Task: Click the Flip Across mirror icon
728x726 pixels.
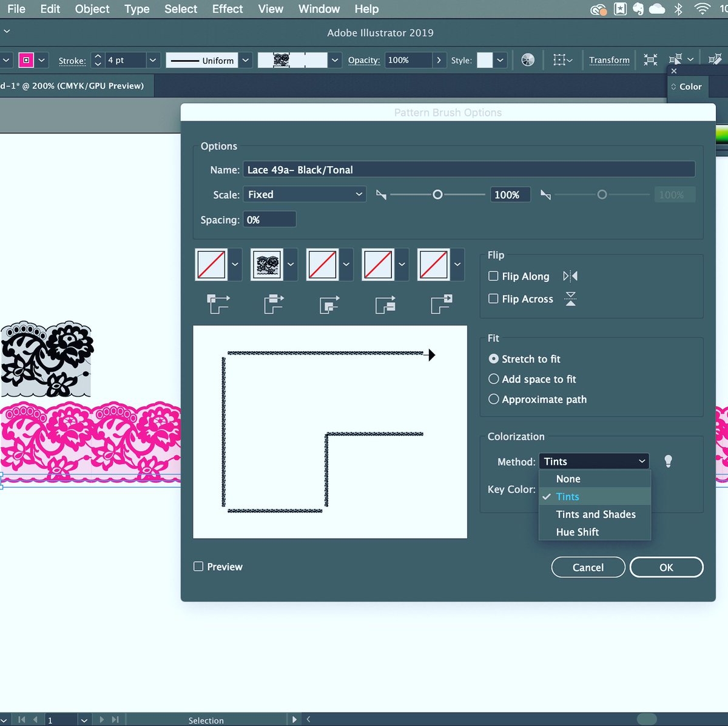Action: point(570,298)
